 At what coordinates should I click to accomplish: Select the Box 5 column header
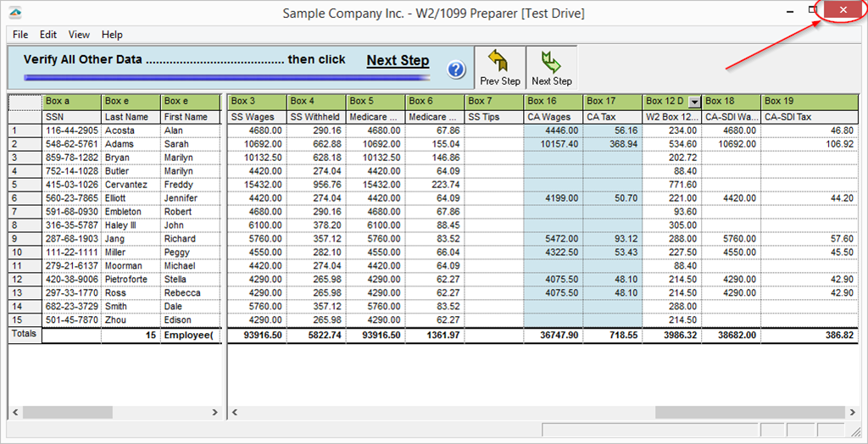click(376, 102)
